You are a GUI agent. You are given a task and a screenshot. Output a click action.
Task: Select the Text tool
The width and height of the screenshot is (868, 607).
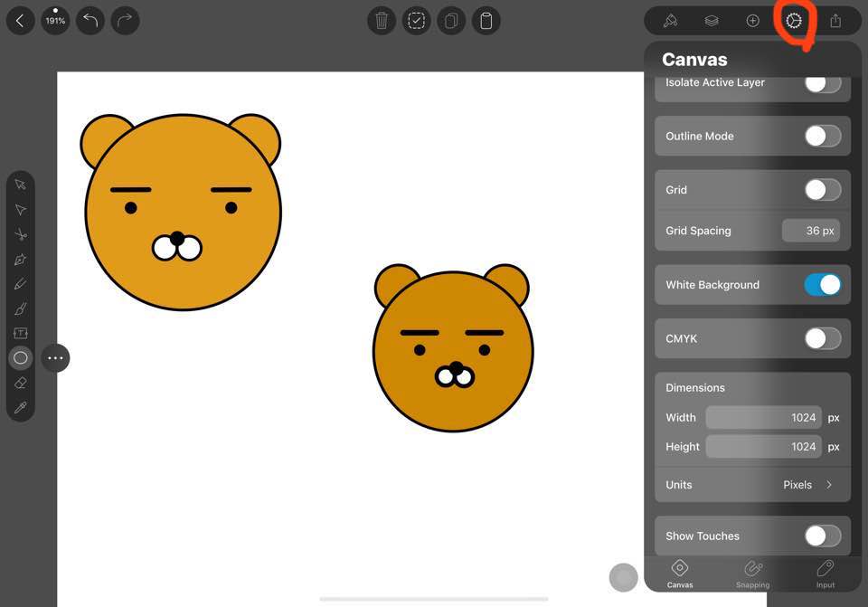(x=21, y=333)
